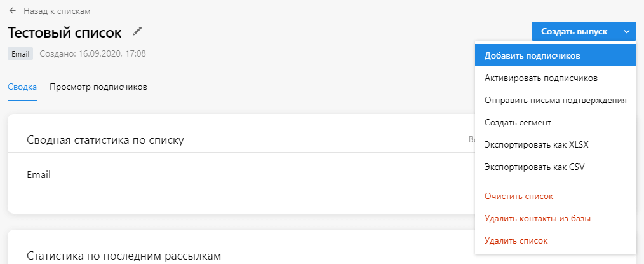
Task: Select Отправить письма подтверждения option
Action: click(555, 100)
